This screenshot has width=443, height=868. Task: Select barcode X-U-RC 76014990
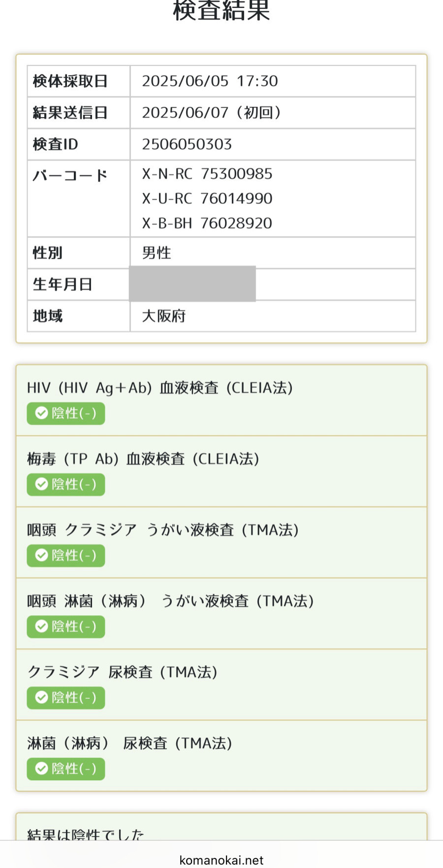pos(207,199)
